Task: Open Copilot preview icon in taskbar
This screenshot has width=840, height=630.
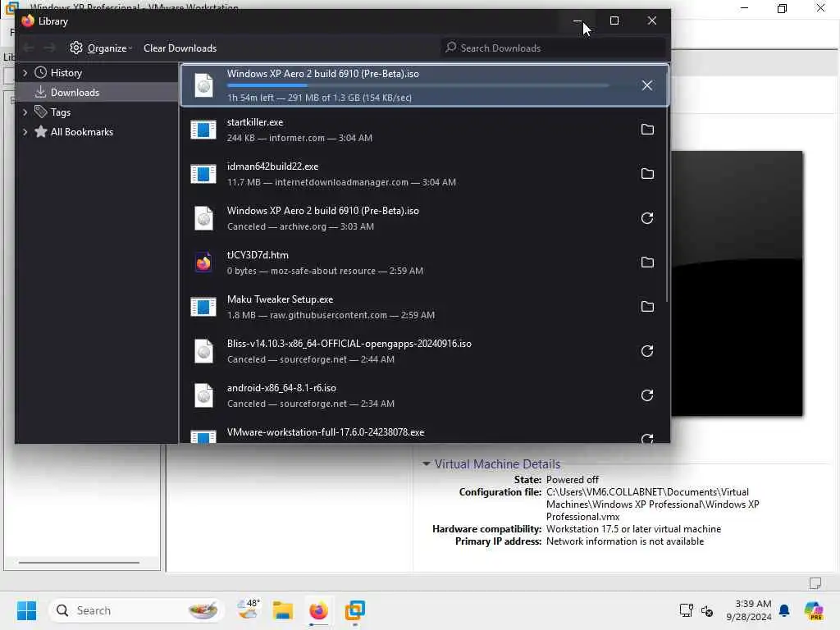Action: [814, 610]
